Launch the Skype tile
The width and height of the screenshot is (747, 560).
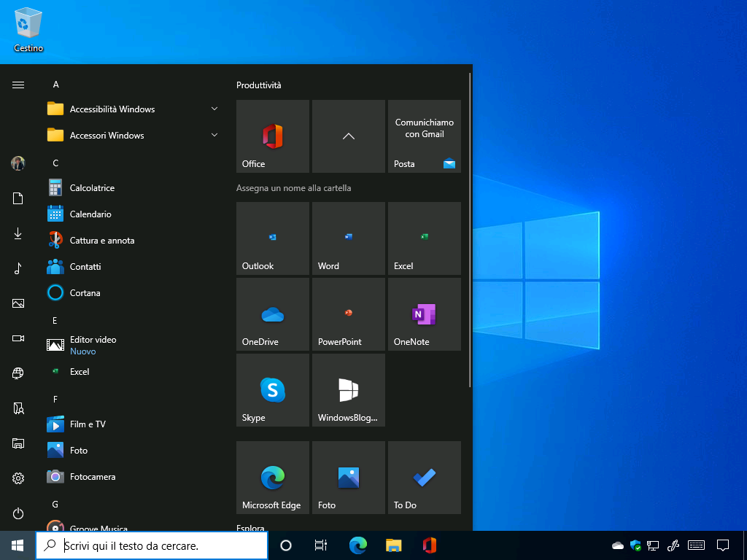click(x=273, y=390)
